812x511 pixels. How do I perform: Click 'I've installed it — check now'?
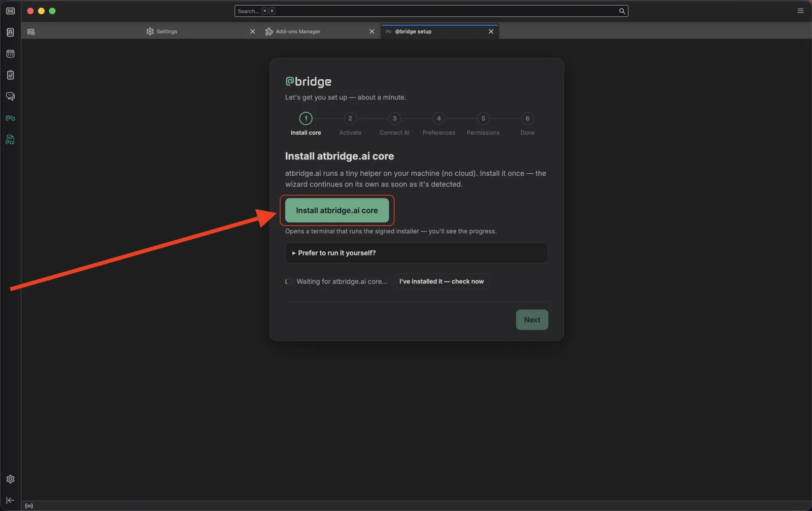coord(442,281)
